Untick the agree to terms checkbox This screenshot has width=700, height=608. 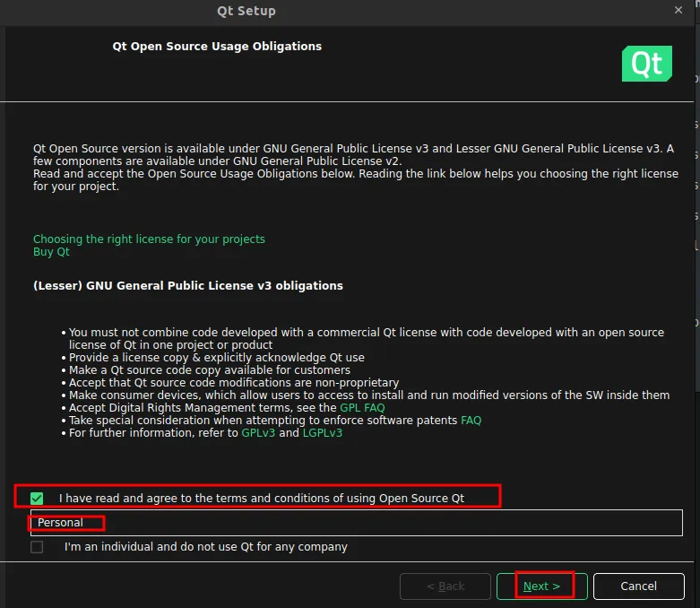[x=37, y=498]
